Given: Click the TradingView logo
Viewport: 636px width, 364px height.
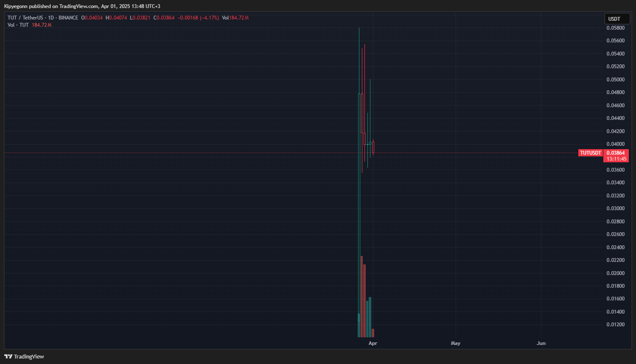Looking at the screenshot, I should [24, 356].
